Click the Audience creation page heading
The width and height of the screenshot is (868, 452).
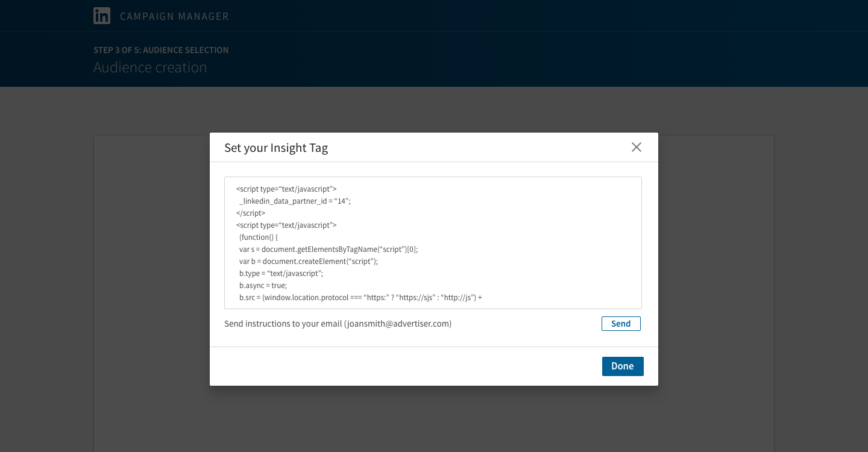click(x=149, y=67)
